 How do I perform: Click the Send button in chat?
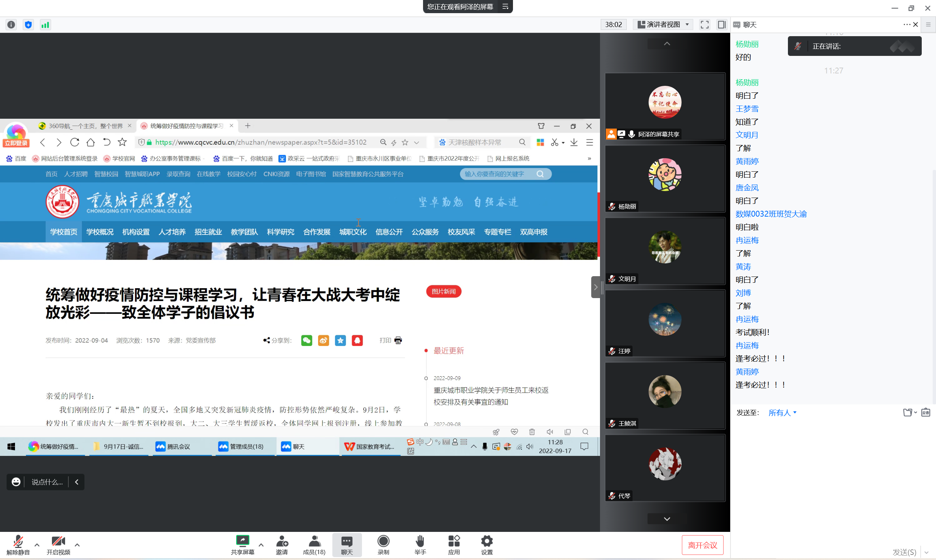[x=904, y=552]
